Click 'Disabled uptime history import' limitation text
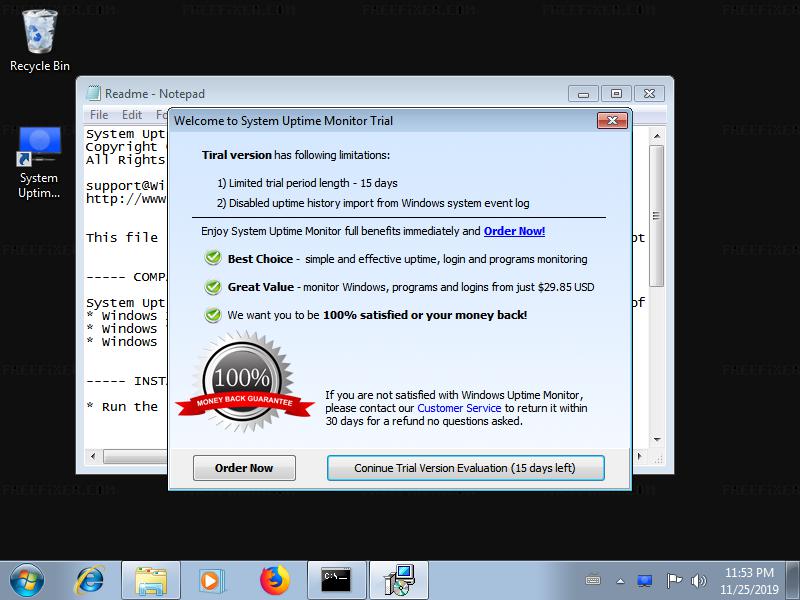This screenshot has height=600, width=800. 373,203
